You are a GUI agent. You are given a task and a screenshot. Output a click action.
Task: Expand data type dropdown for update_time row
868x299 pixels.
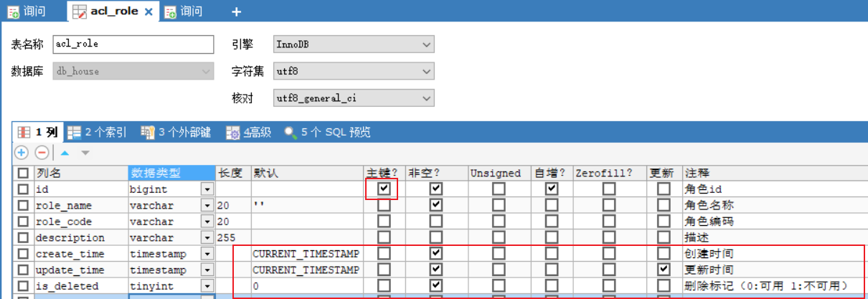207,270
